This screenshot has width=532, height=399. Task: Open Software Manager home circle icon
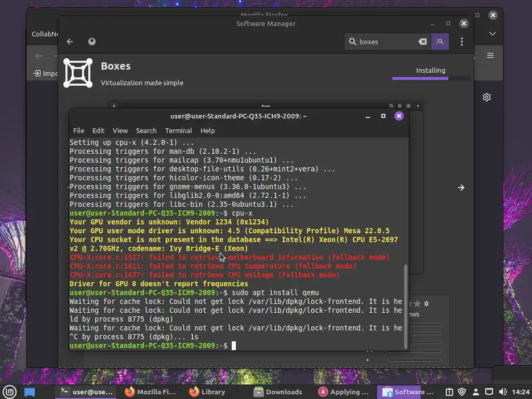coord(91,42)
